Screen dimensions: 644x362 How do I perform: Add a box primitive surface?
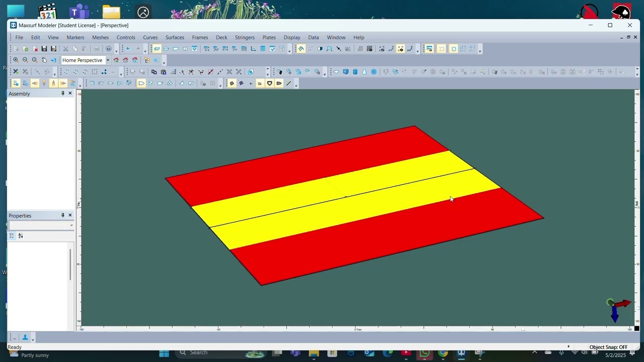[346, 71]
